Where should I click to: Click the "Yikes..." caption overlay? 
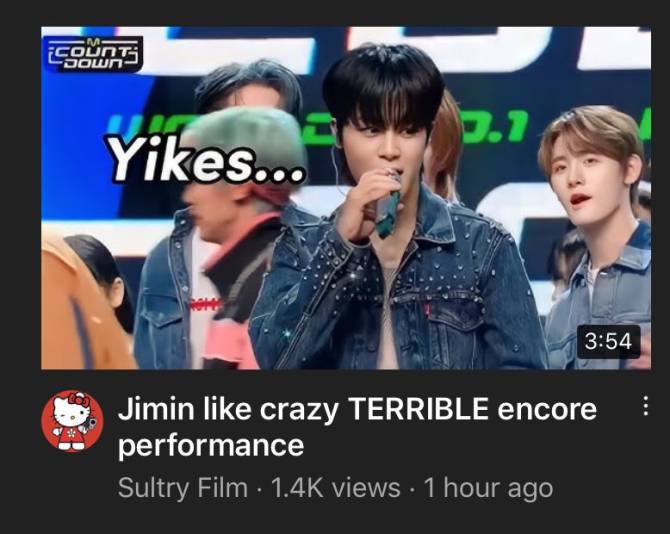[207, 161]
